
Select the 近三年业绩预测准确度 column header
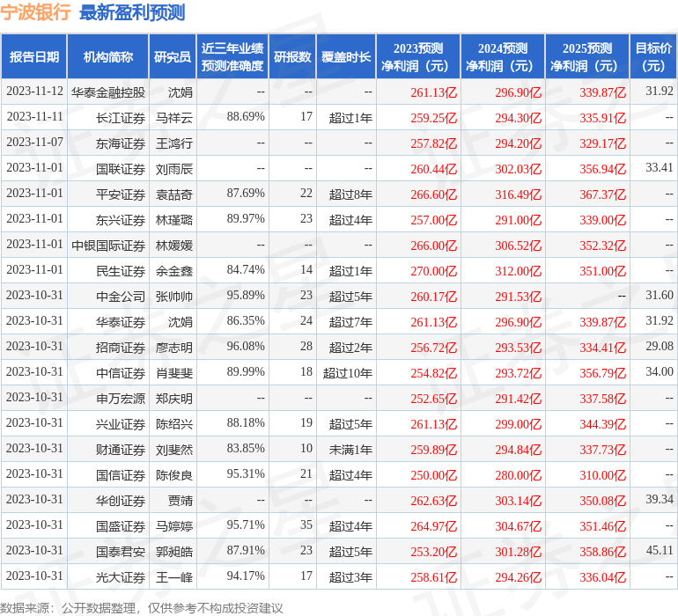[232, 56]
